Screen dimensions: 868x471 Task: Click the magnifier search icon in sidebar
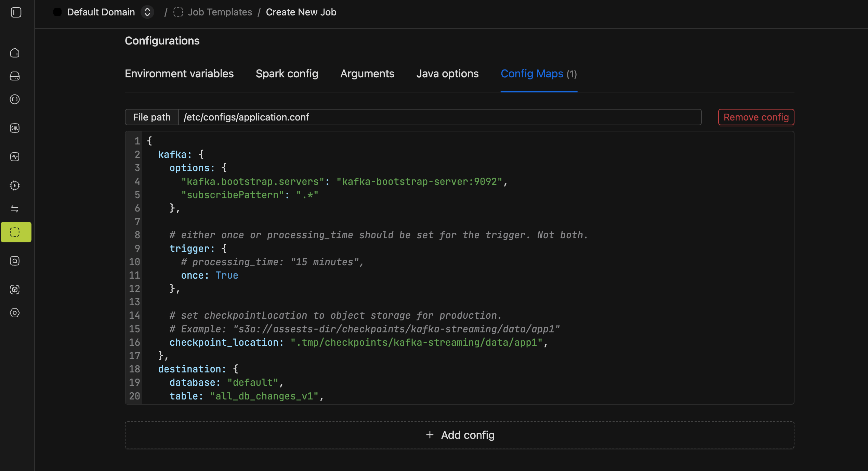pos(15,261)
